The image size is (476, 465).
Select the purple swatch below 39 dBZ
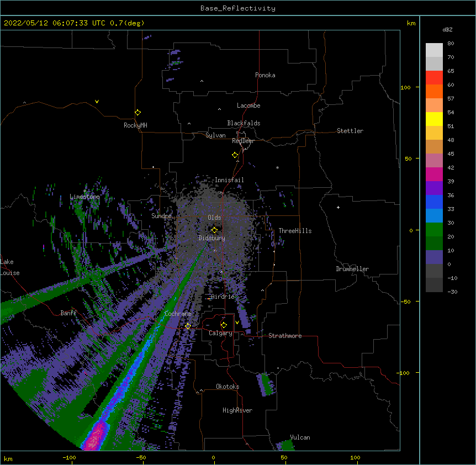point(434,188)
